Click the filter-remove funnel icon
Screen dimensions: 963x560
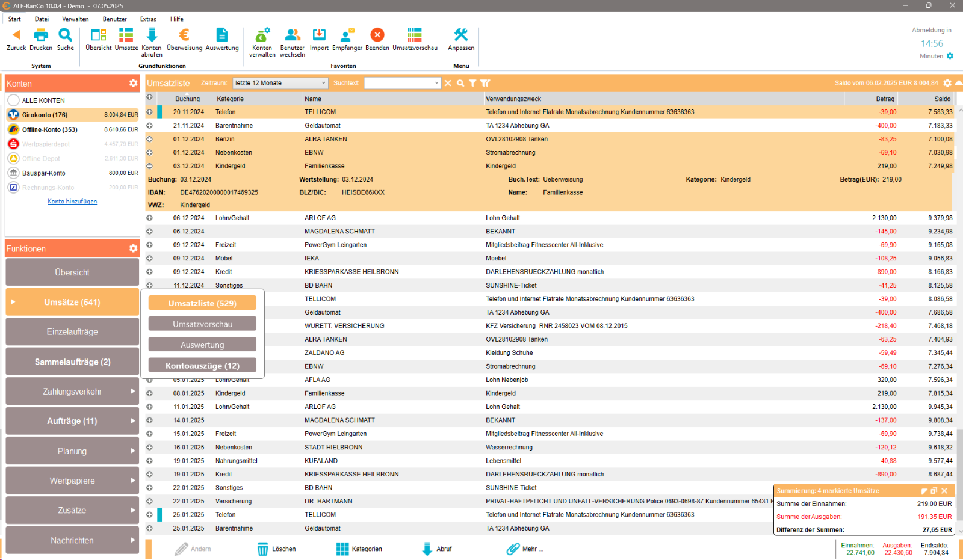click(x=485, y=83)
